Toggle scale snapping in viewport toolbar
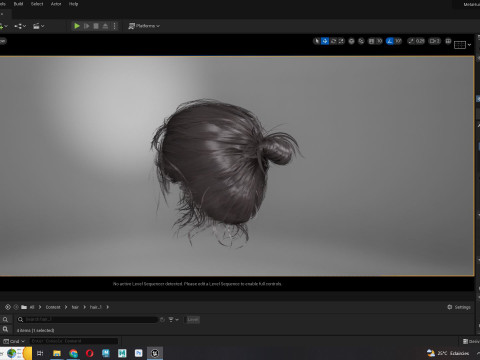 tap(411, 41)
